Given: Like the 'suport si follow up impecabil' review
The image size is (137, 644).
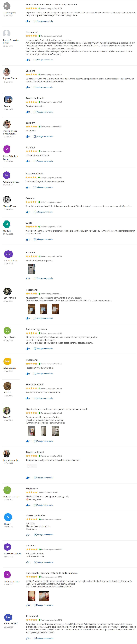Looking at the screenshot, I should pos(27,21).
